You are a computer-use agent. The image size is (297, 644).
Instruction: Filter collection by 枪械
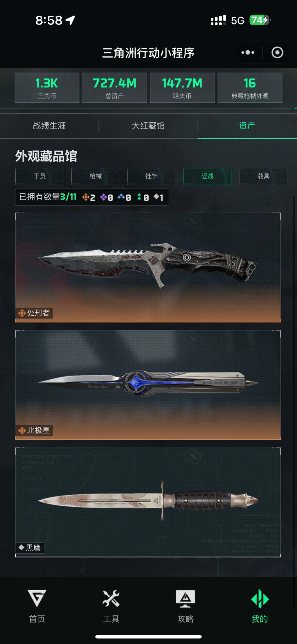(96, 176)
